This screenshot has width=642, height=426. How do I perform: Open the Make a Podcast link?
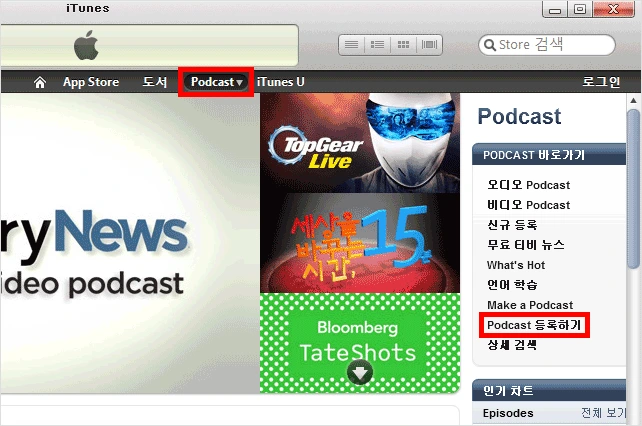530,305
